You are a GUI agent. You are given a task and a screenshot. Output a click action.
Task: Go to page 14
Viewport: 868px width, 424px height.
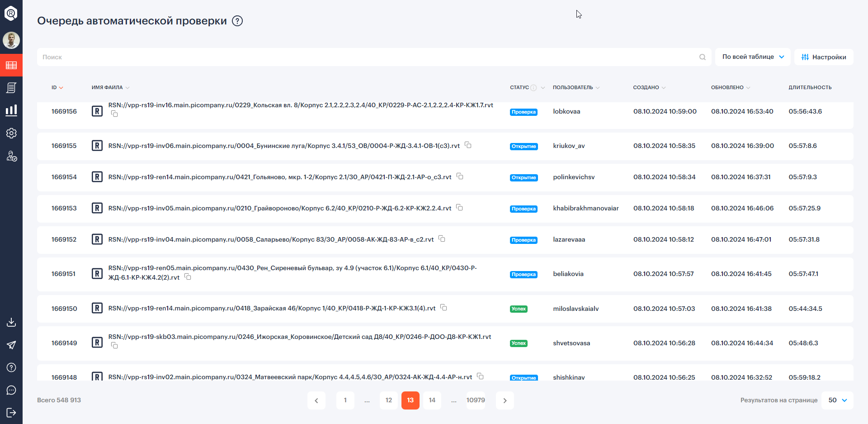[x=432, y=400]
